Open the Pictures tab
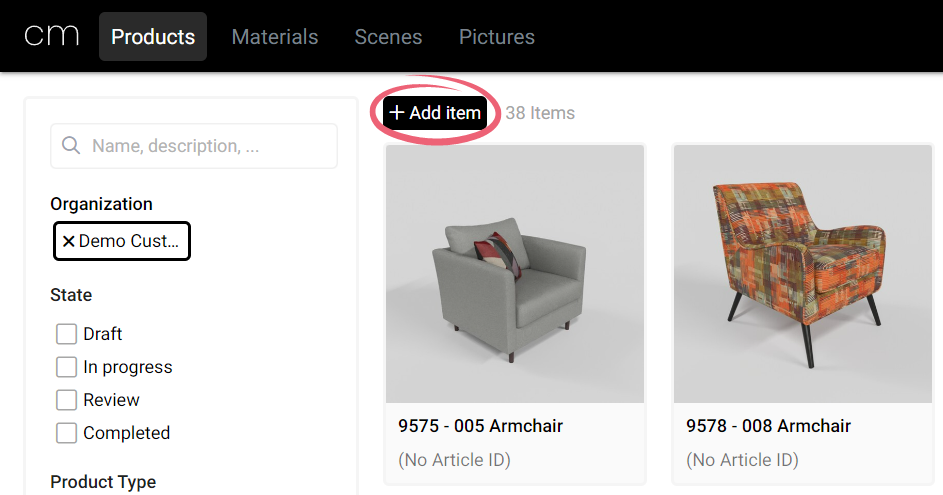Image resolution: width=943 pixels, height=495 pixels. coord(497,37)
